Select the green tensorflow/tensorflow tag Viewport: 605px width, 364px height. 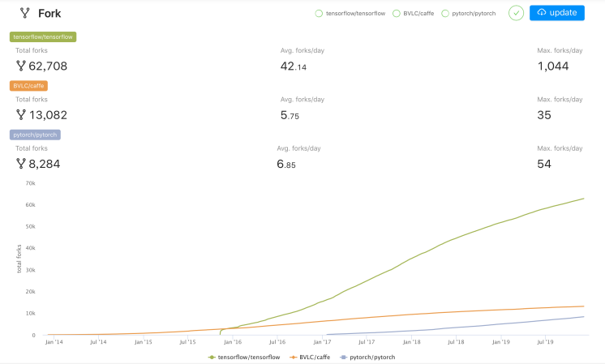43,36
